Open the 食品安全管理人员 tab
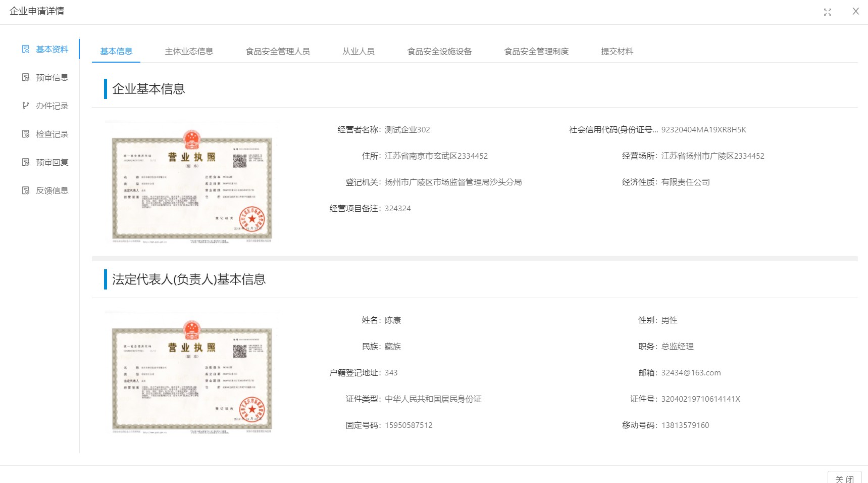Image resolution: width=868 pixels, height=483 pixels. point(278,52)
